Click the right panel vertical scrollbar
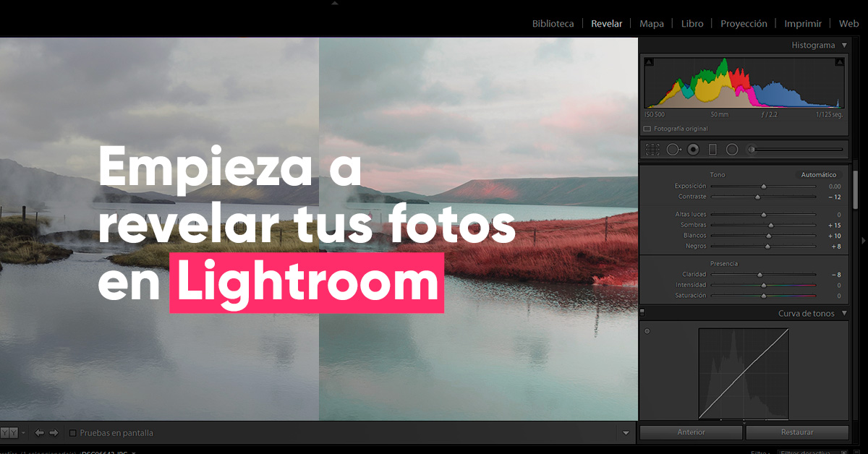Image resolution: width=868 pixels, height=454 pixels. pos(854,189)
